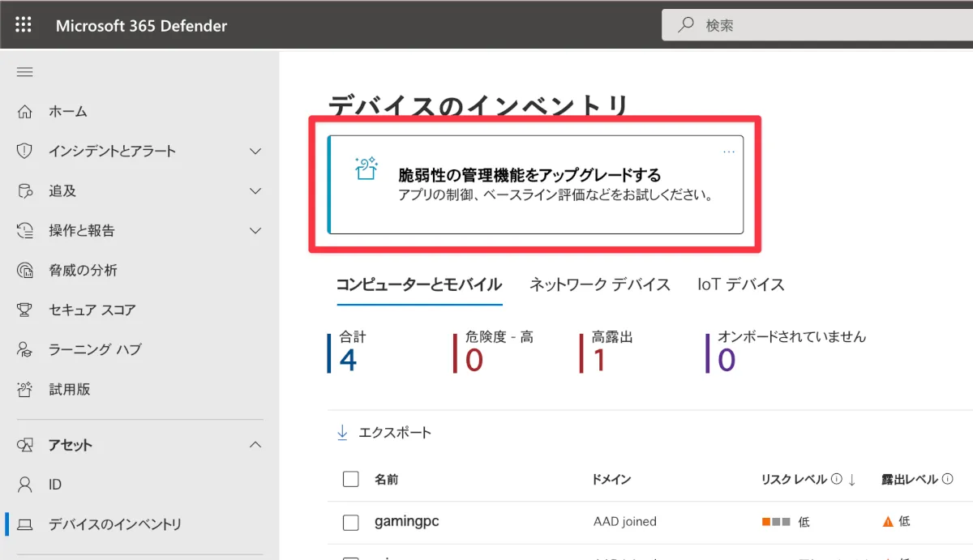This screenshot has width=973, height=560.
Task: Open the gamingpc device link
Action: pos(406,521)
